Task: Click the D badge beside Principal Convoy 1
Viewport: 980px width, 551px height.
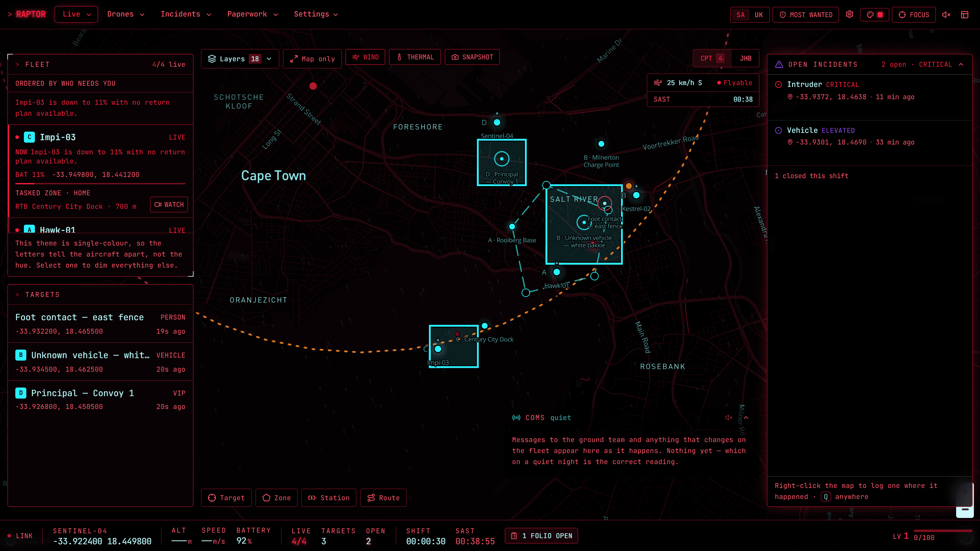Action: pos(21,393)
